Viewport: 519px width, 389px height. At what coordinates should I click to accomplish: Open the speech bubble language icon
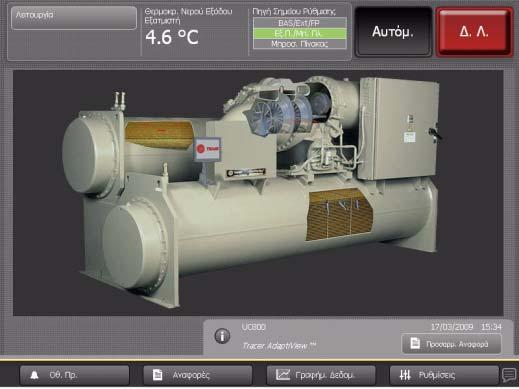pyautogui.click(x=509, y=375)
